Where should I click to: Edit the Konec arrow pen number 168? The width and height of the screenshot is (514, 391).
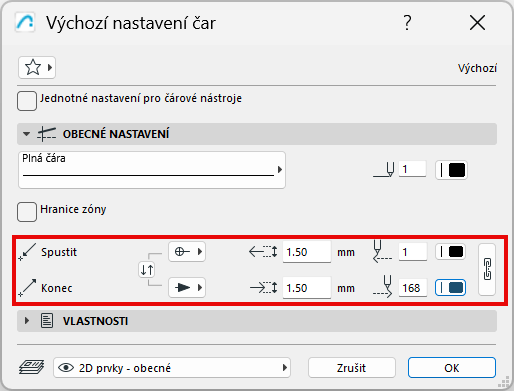click(x=413, y=288)
